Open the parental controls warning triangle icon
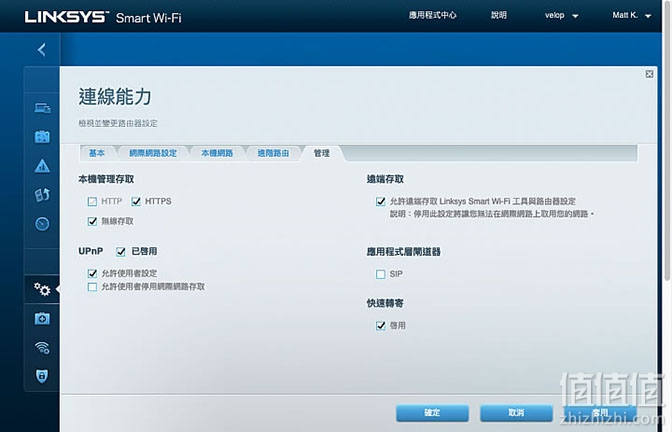This screenshot has height=432, width=672. click(42, 165)
